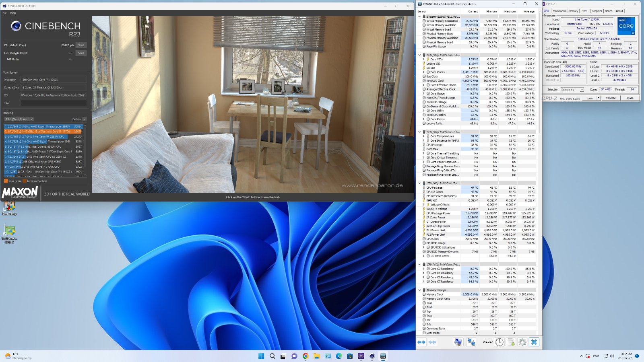Open Chat camera icon on taskbar
This screenshot has width=644, height=362.
pos(294,356)
